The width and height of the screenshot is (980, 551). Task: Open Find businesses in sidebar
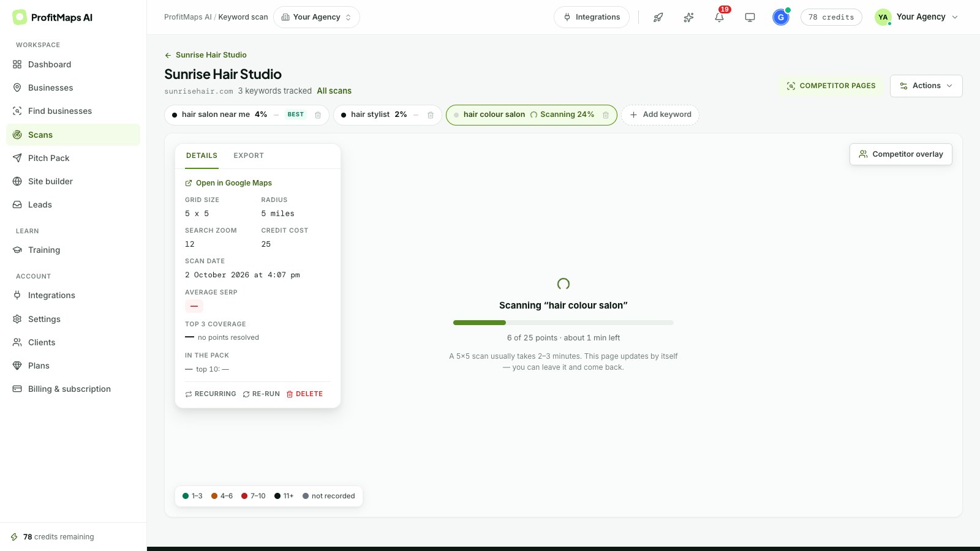pyautogui.click(x=73, y=111)
